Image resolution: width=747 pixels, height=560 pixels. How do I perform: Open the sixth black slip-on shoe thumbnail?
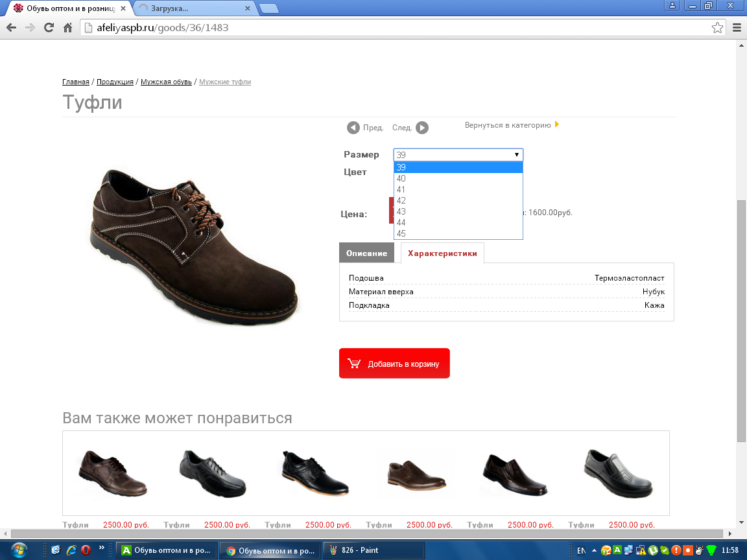(x=618, y=472)
